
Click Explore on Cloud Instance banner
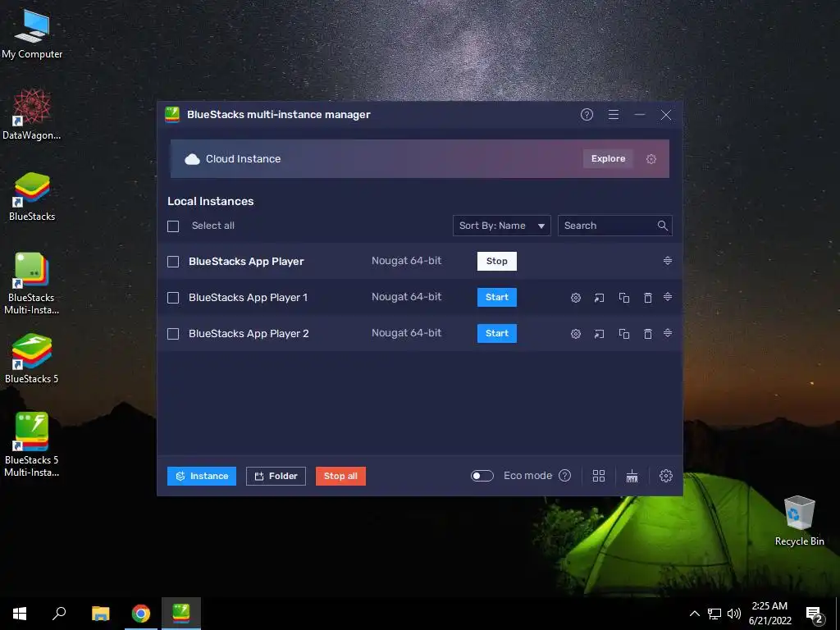pyautogui.click(x=608, y=158)
